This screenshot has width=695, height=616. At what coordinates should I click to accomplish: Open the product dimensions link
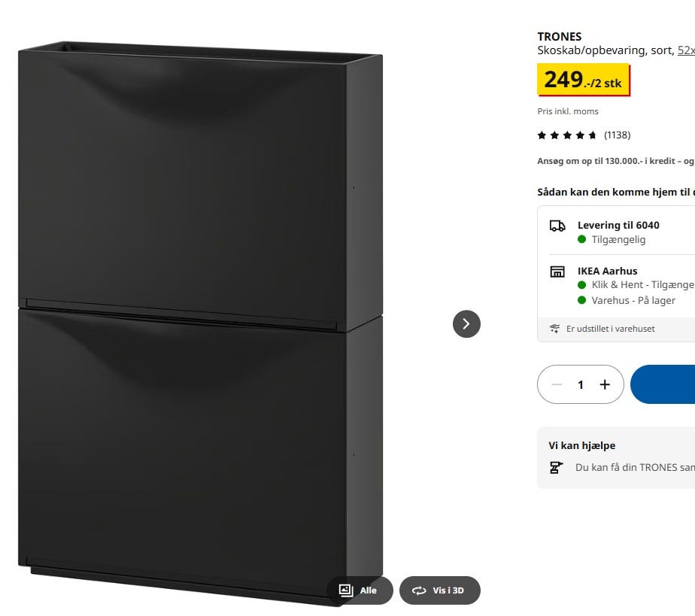coord(686,50)
